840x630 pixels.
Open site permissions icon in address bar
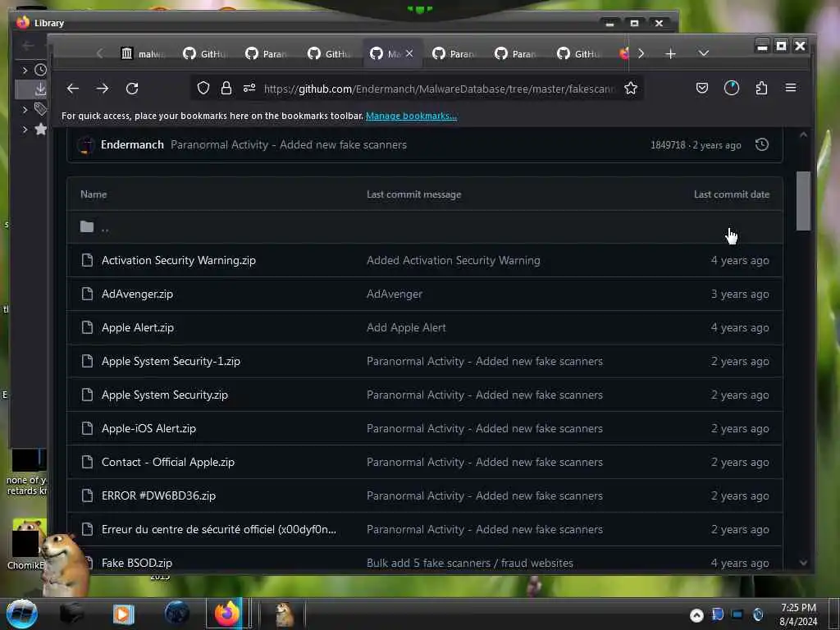click(249, 88)
